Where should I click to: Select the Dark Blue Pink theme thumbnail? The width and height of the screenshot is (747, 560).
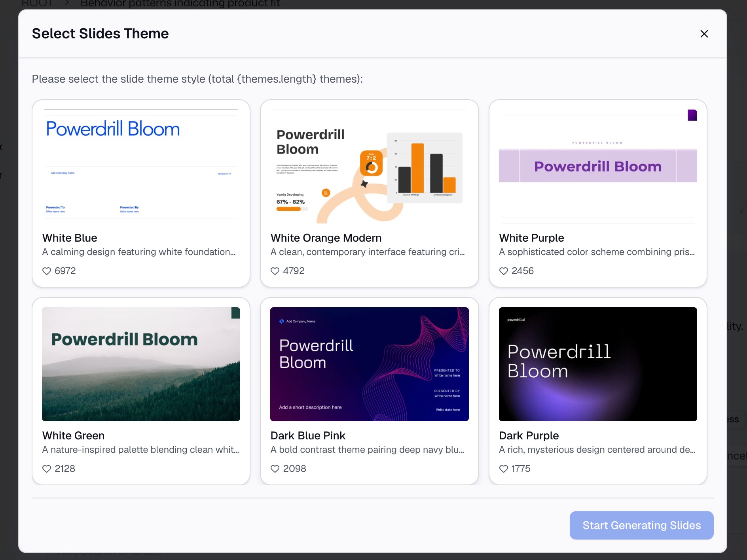coord(370,364)
